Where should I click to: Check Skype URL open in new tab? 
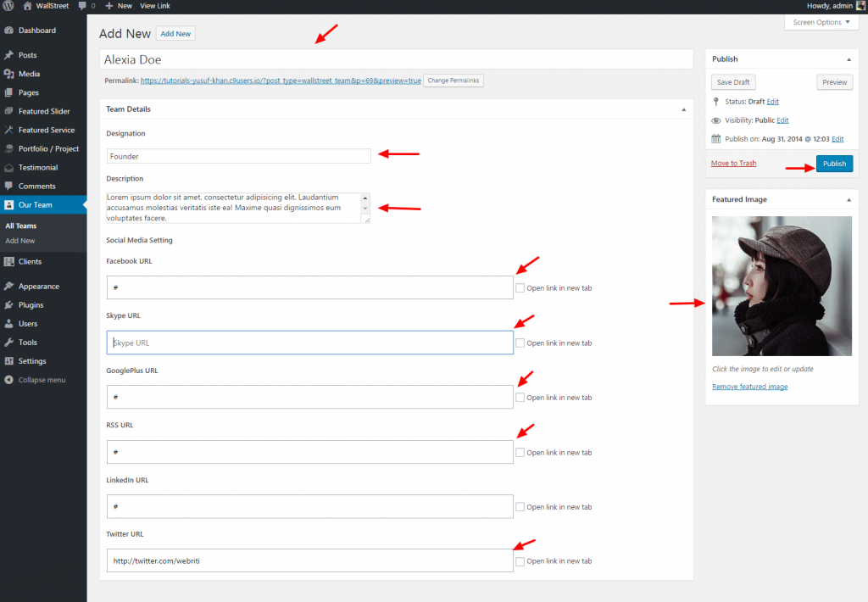point(520,343)
